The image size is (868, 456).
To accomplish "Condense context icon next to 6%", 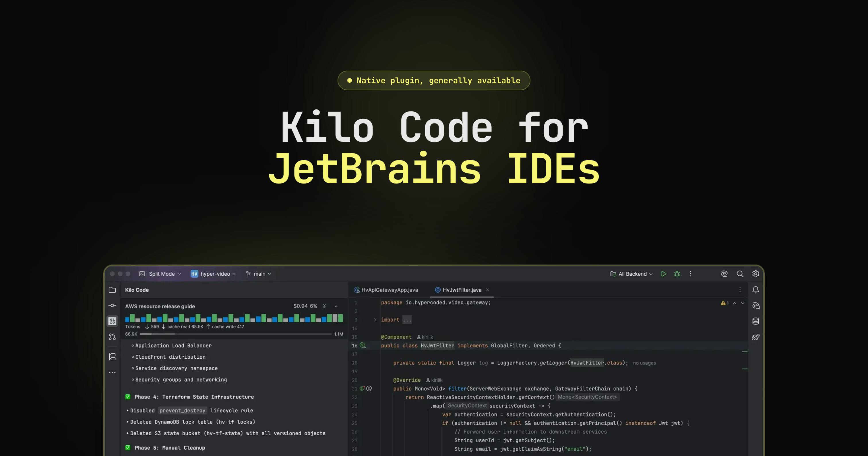I will (324, 306).
